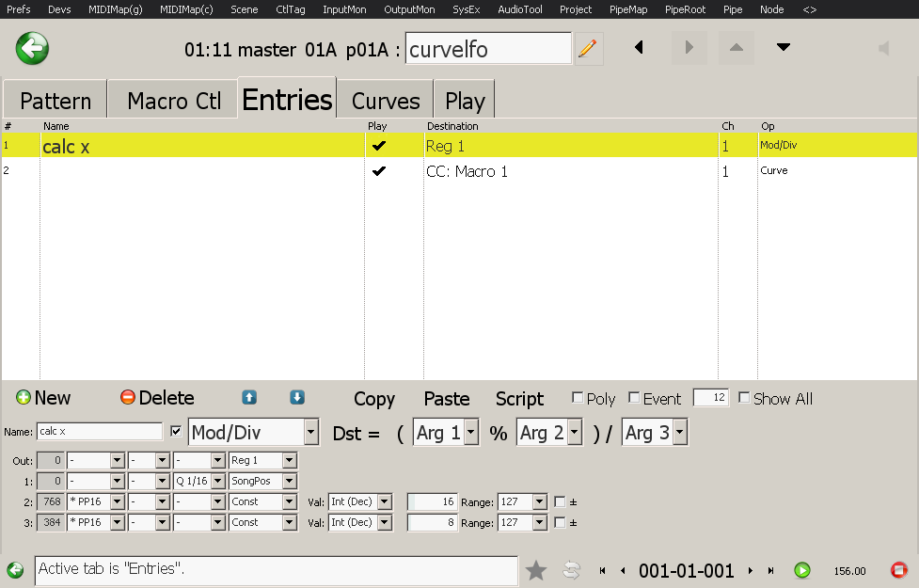Viewport: 919px width, 588px height.
Task: Move the entry up with the blue up arrow
Action: [x=249, y=398]
